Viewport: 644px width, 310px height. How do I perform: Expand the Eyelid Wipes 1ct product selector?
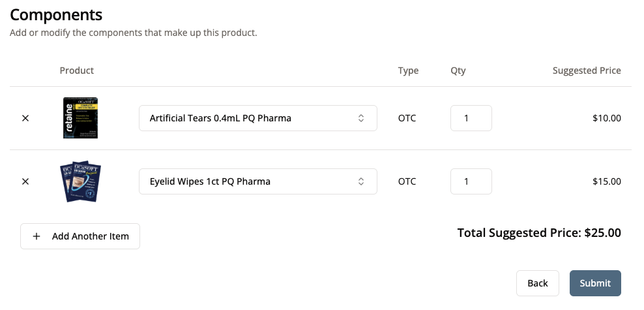click(x=257, y=181)
